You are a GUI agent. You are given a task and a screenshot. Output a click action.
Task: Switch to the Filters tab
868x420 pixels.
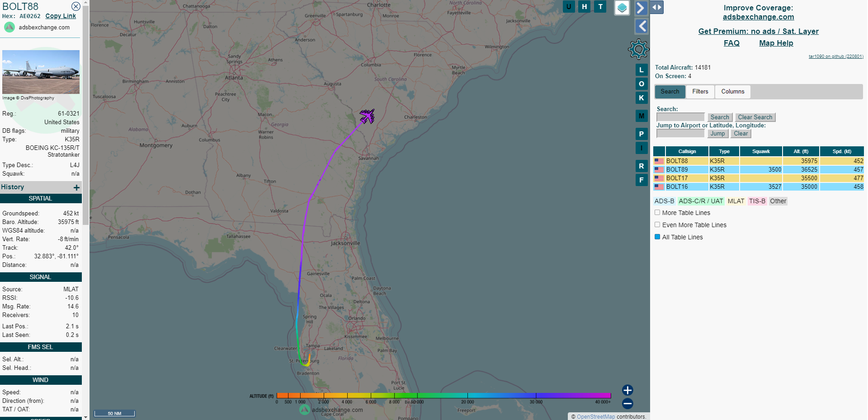700,92
